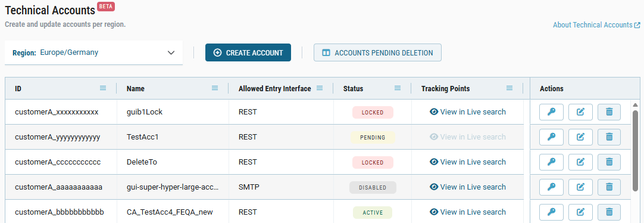Click the LOCKED status of guib1Lock
The height and width of the screenshot is (223, 644).
(373, 112)
